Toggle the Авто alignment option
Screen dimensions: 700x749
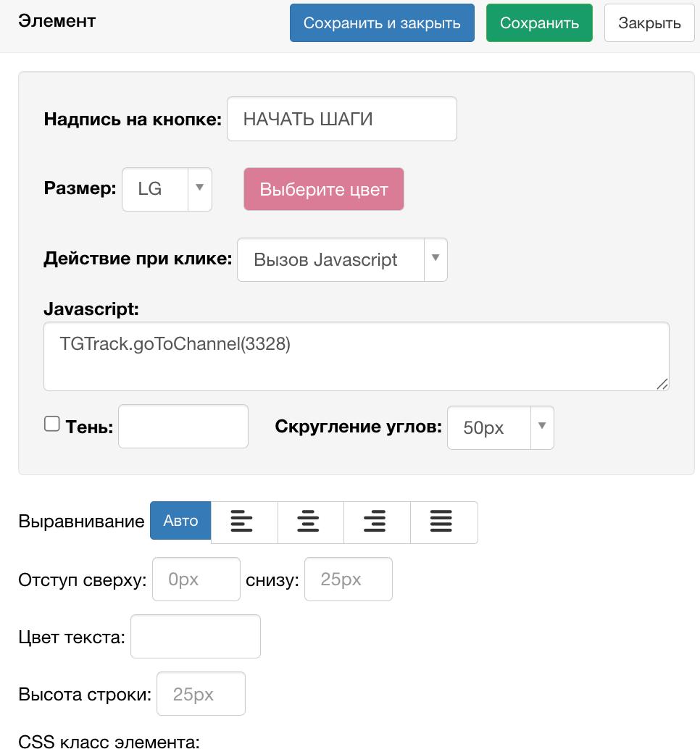180,521
